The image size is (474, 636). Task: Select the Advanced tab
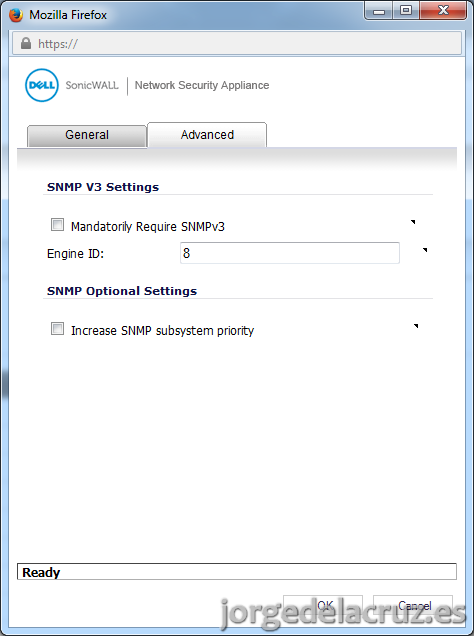pos(207,135)
